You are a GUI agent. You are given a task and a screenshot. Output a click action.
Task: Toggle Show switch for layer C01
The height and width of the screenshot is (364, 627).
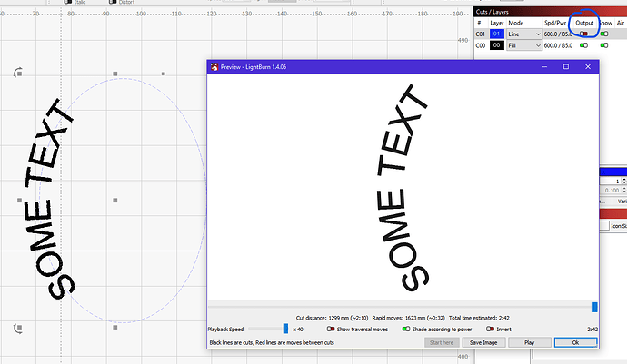coord(603,34)
